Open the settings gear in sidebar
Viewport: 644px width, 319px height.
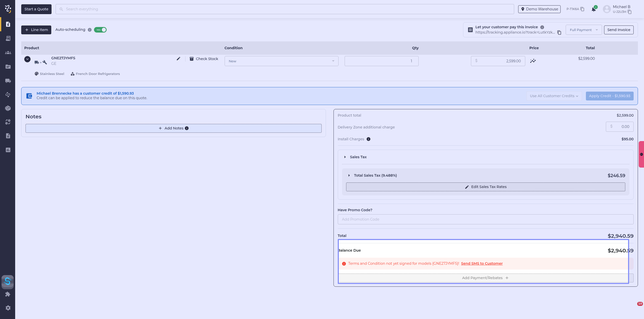pos(8,308)
